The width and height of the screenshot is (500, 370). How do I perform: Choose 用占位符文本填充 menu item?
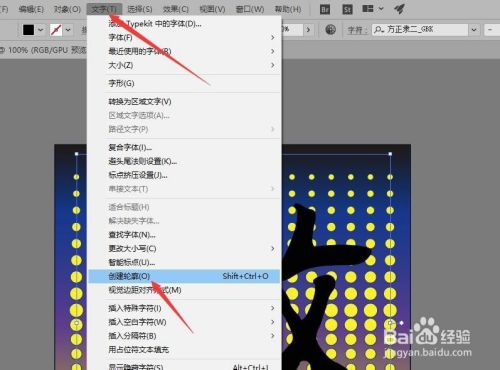pyautogui.click(x=184, y=350)
